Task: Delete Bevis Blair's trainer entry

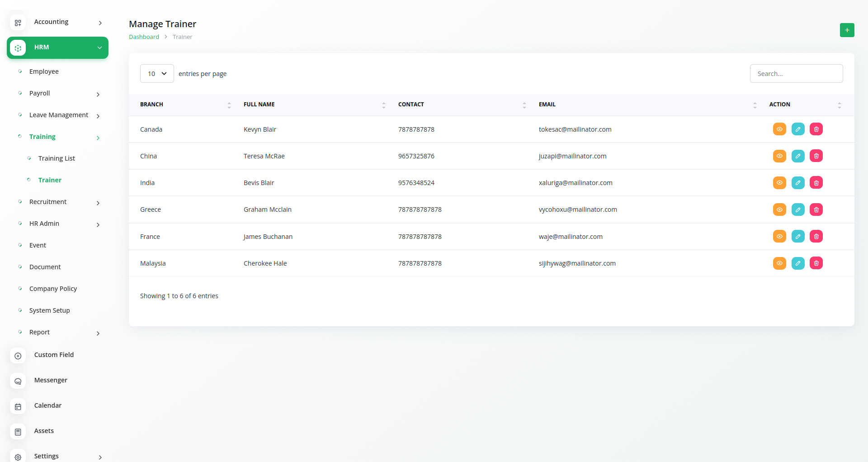Action: pyautogui.click(x=816, y=183)
